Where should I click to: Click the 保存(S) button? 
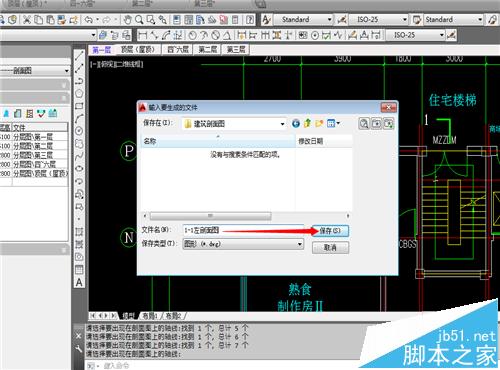click(330, 231)
